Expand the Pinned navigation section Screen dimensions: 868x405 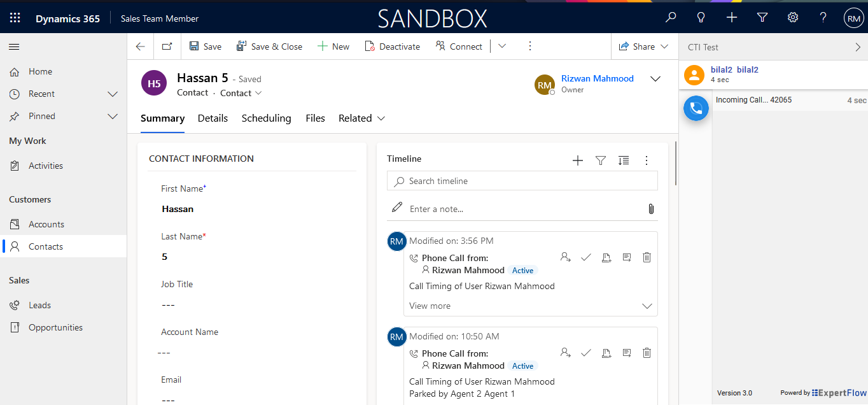pyautogui.click(x=113, y=117)
